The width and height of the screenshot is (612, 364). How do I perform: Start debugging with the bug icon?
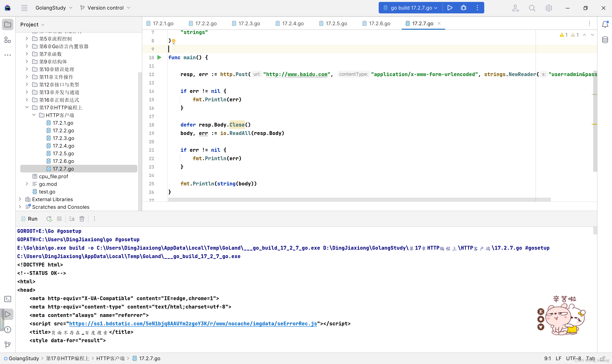463,8
